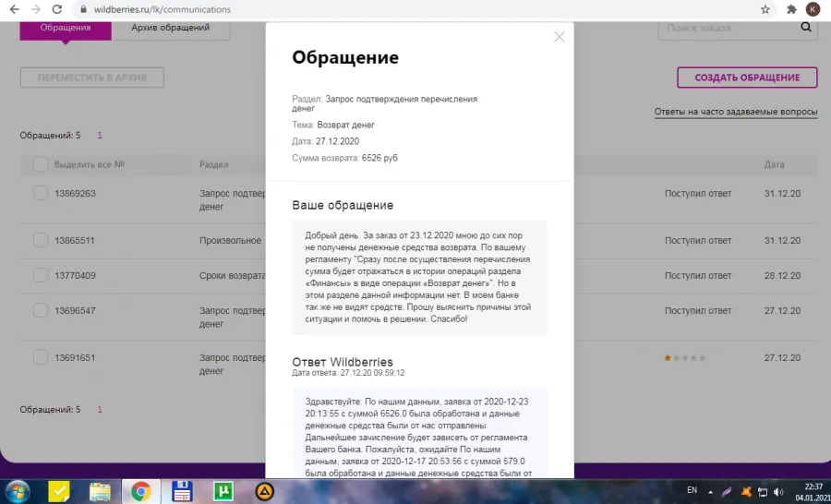
Task: Click request number 13869263
Action: coord(76,194)
